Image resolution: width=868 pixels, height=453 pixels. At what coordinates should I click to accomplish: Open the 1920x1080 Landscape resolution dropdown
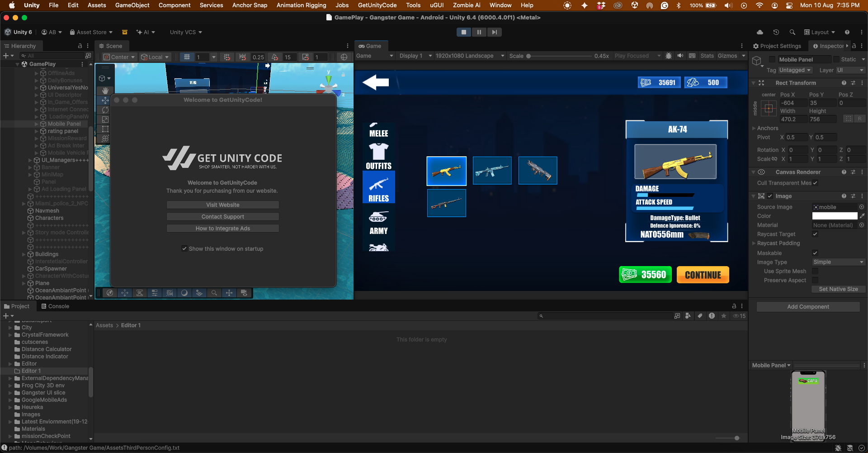[470, 56]
